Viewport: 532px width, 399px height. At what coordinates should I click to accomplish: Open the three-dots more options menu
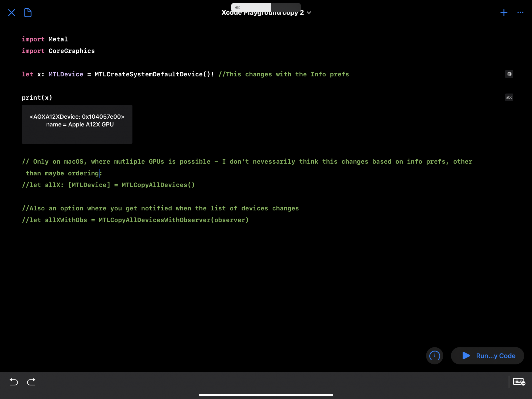coord(520,12)
